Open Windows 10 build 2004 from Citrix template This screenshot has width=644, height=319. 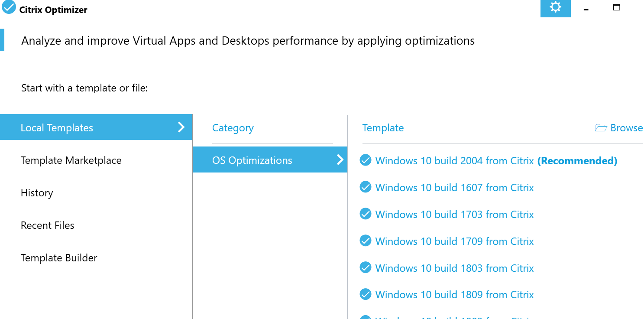454,161
